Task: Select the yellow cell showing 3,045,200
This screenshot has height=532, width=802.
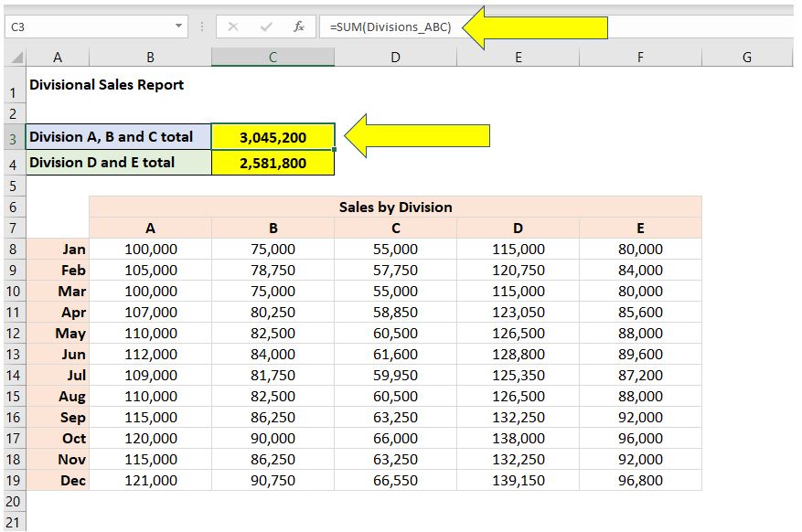Action: (273, 136)
